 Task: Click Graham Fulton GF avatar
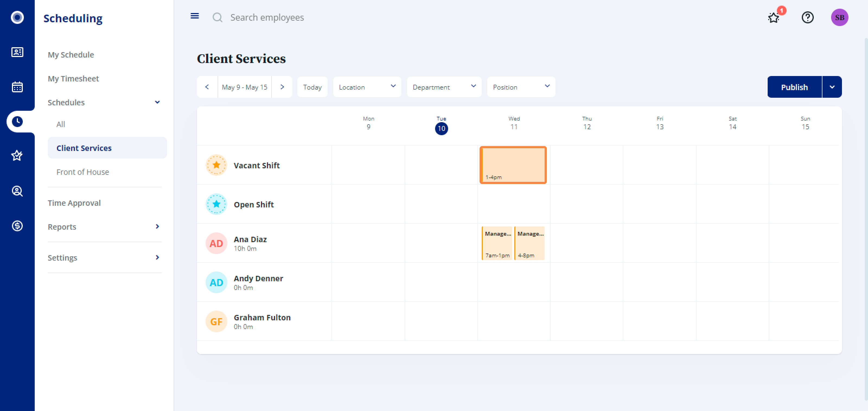coord(216,321)
